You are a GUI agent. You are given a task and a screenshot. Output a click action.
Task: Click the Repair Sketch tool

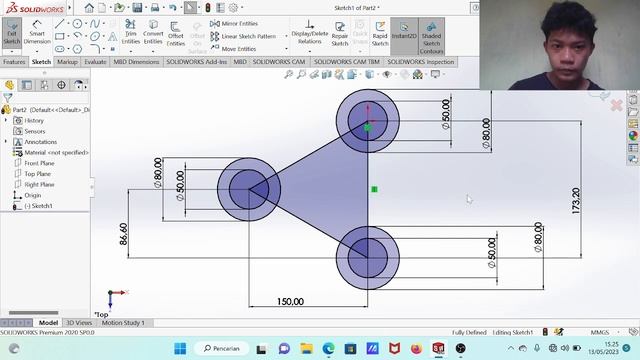340,33
